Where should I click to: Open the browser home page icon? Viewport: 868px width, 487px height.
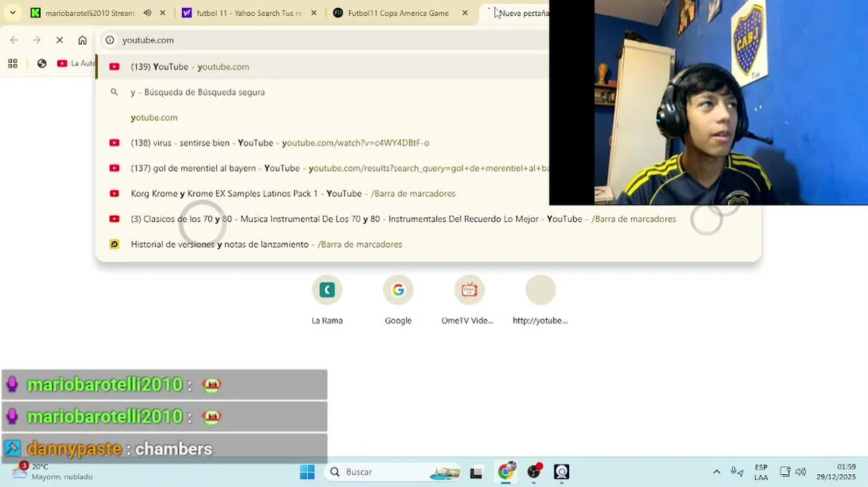[82, 40]
